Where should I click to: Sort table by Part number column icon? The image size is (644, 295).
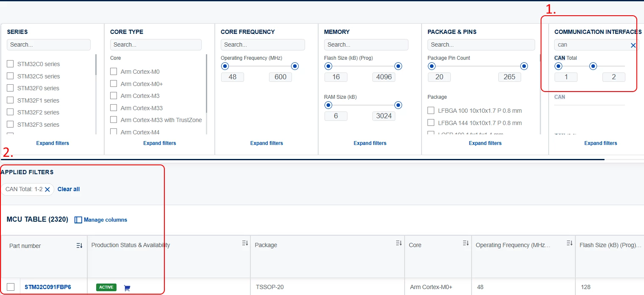coord(79,246)
